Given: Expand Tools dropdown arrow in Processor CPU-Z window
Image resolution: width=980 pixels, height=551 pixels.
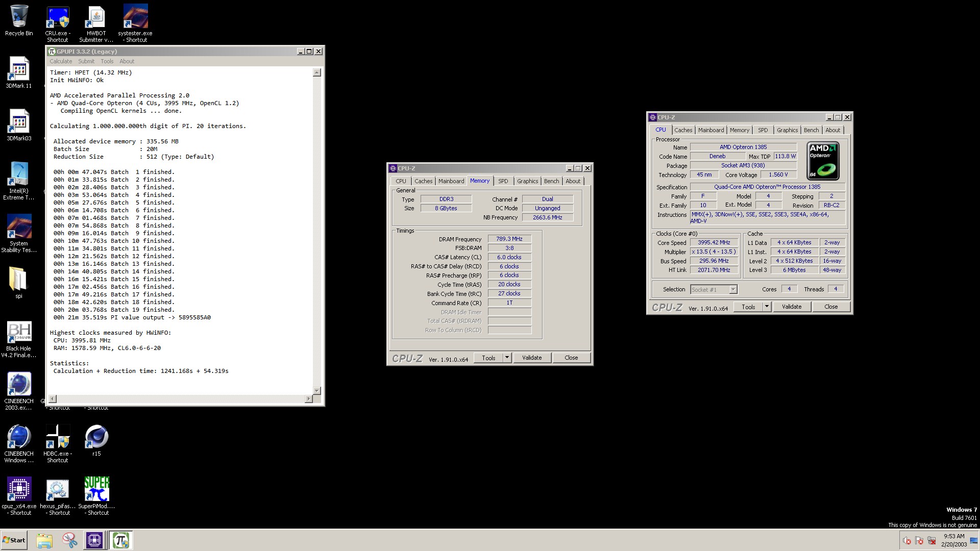Looking at the screenshot, I should pyautogui.click(x=767, y=307).
